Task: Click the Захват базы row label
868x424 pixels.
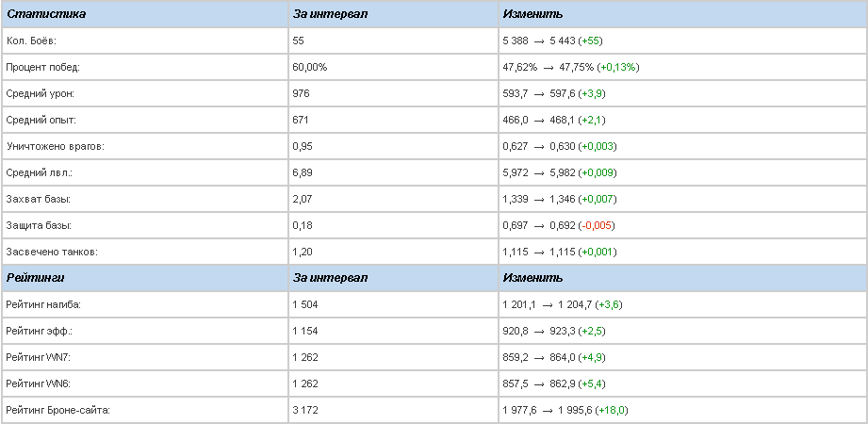Action: click(x=39, y=199)
